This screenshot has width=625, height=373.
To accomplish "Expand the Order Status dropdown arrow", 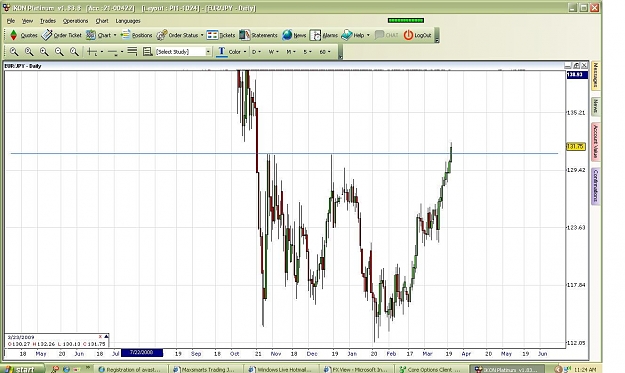I will (x=202, y=35).
